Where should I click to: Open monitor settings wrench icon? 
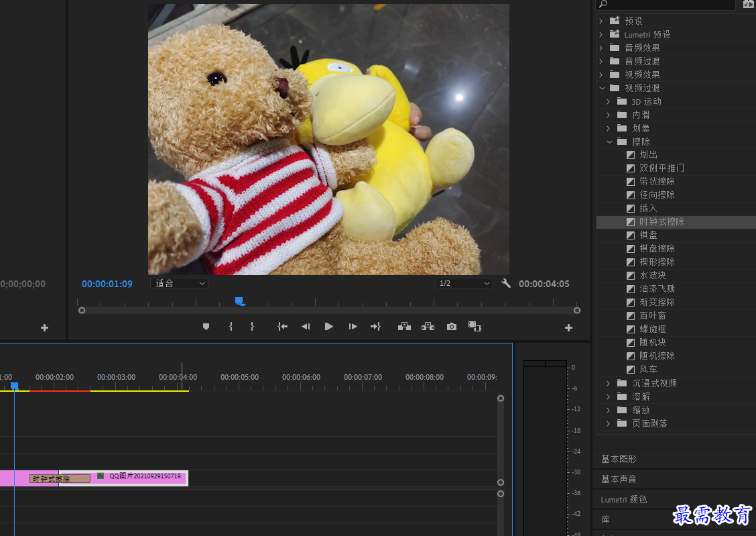[506, 283]
